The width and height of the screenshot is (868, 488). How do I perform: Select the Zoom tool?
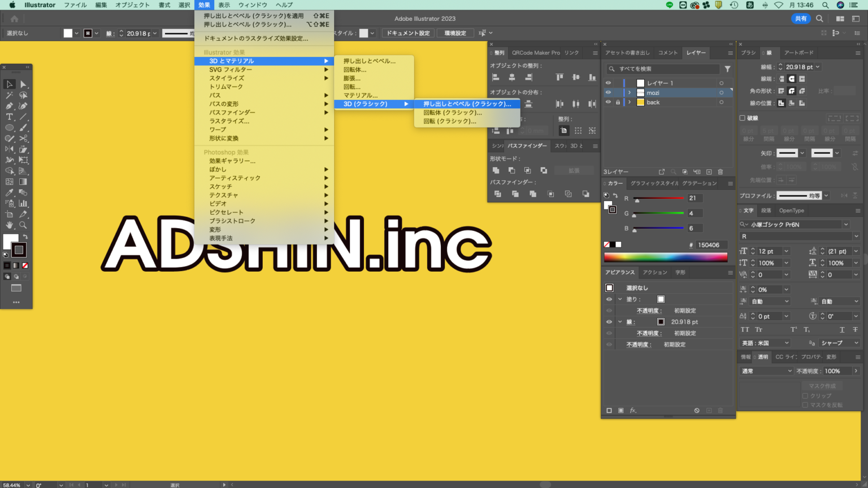(x=23, y=225)
